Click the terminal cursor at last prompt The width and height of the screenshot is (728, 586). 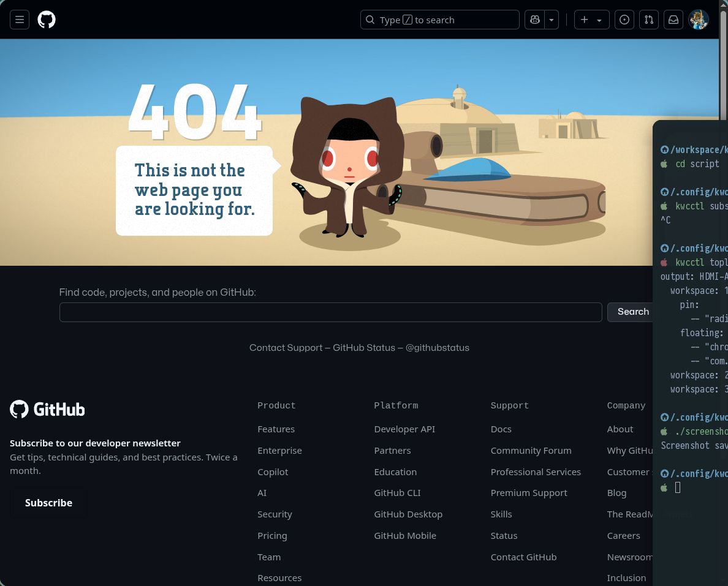point(678,487)
